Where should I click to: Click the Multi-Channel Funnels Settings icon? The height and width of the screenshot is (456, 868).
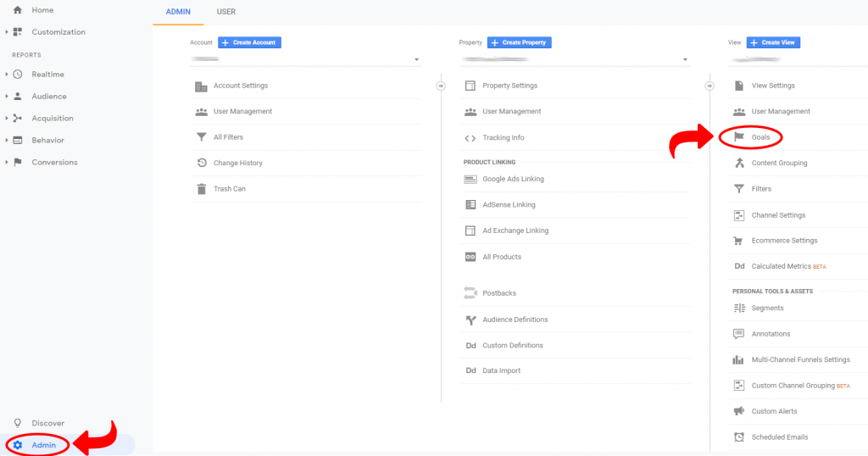pyautogui.click(x=738, y=359)
